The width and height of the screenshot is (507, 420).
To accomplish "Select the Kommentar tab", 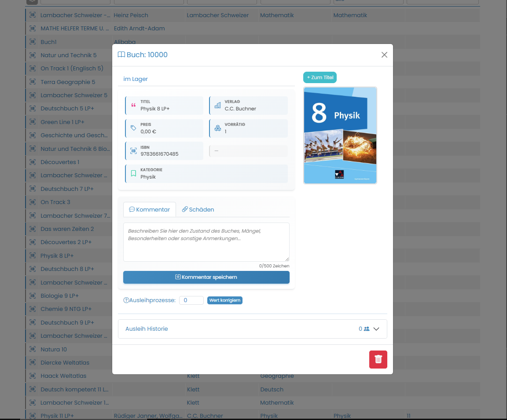I will click(149, 209).
